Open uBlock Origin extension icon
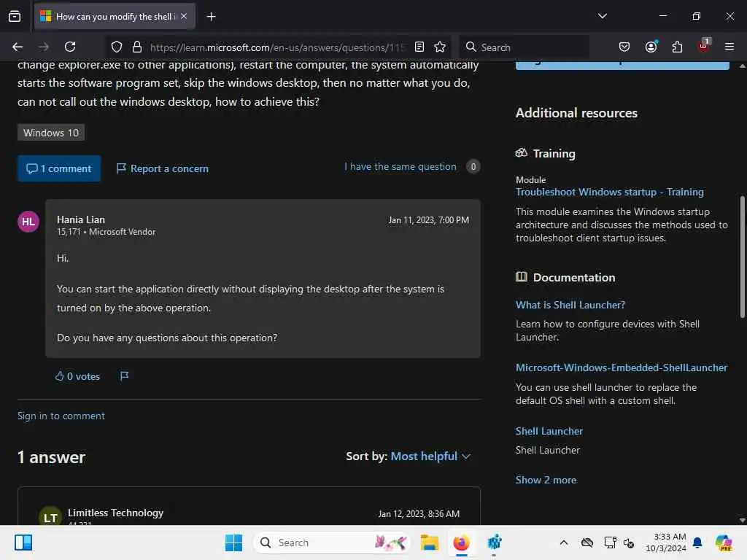This screenshot has height=560, width=747. pos(704,46)
